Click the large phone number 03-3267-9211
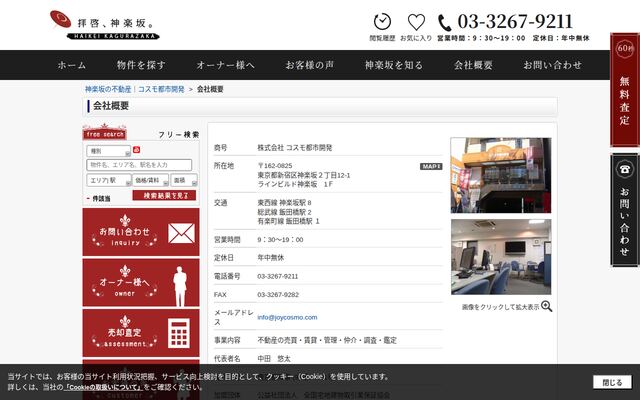Viewport: 640px width, 400px height. tap(515, 22)
